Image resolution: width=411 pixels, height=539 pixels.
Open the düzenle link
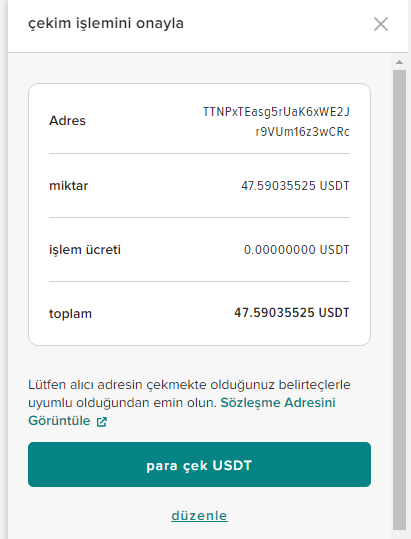tap(199, 516)
